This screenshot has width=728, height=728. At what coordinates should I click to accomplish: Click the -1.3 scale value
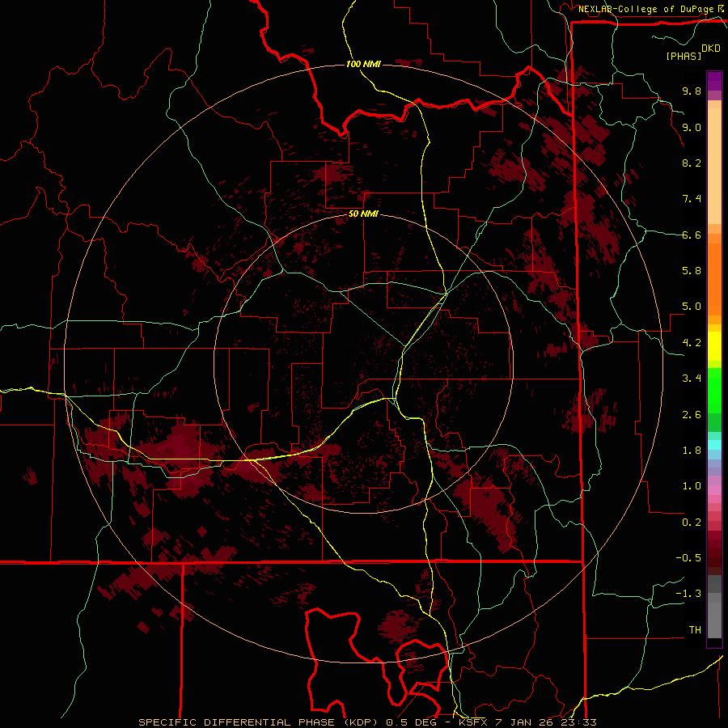click(x=688, y=594)
